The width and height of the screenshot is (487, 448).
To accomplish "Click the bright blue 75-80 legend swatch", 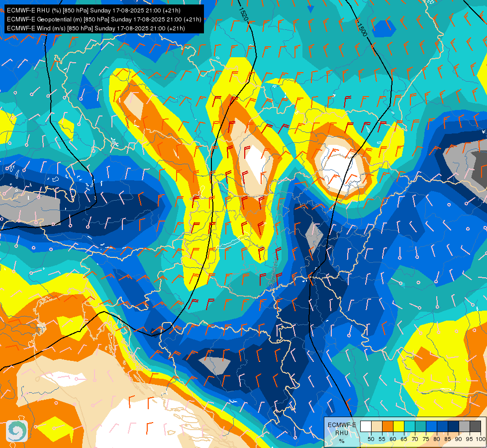I will [431, 426].
